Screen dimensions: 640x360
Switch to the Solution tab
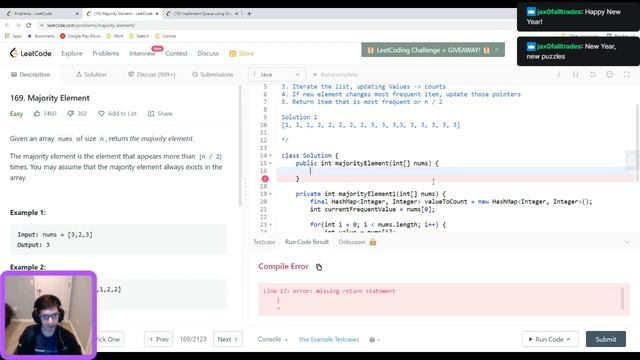[91, 75]
